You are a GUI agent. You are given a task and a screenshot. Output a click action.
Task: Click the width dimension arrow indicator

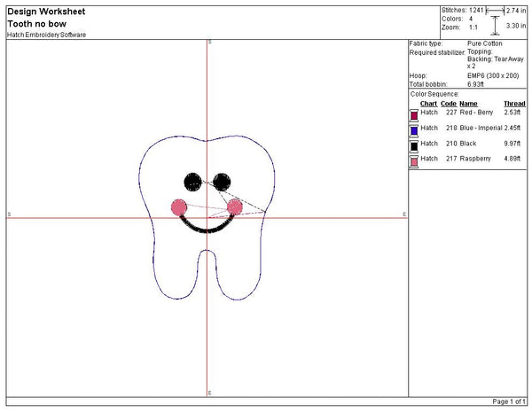coord(492,10)
